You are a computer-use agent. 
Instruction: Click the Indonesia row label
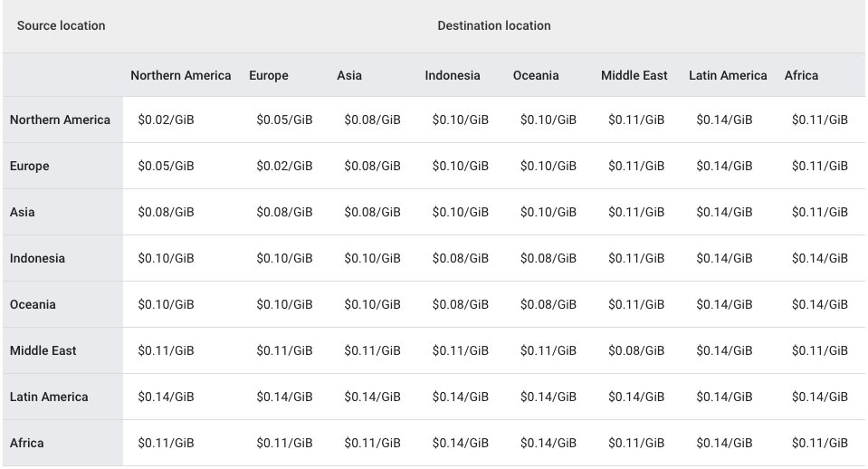click(x=37, y=258)
